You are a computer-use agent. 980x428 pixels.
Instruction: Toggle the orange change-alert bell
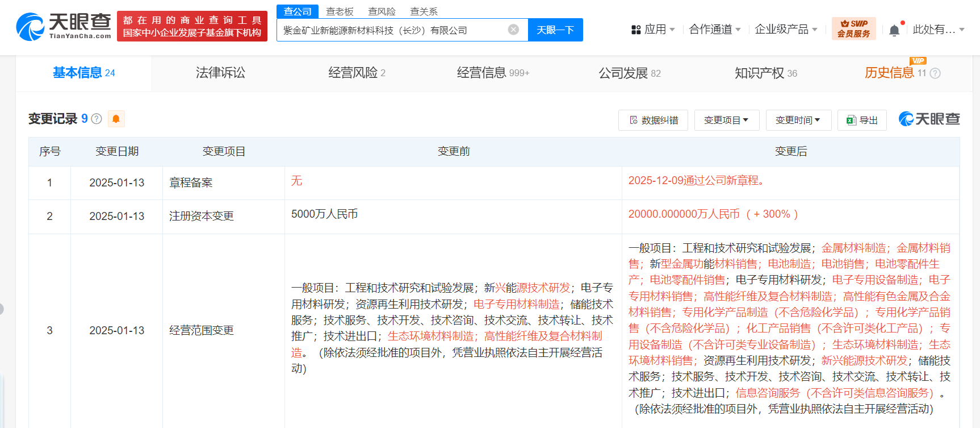pyautogui.click(x=116, y=119)
